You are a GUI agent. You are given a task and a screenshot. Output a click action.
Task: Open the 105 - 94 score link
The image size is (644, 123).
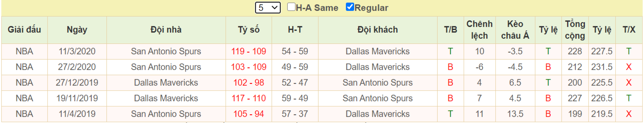[x=248, y=114]
